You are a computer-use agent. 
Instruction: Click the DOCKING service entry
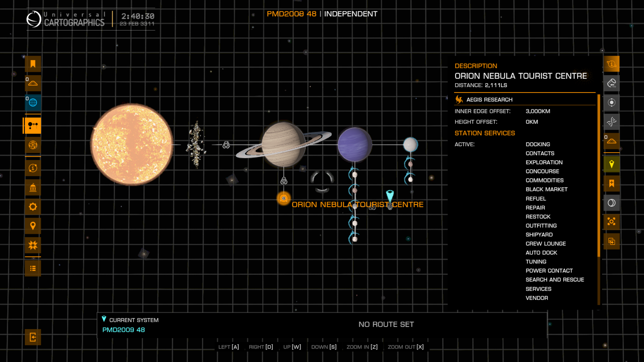coord(538,144)
